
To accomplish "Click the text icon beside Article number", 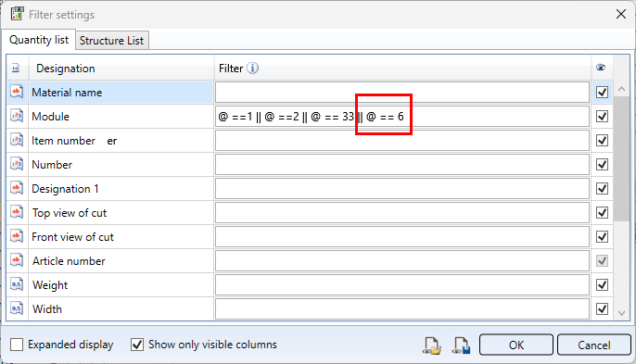I will [x=17, y=260].
